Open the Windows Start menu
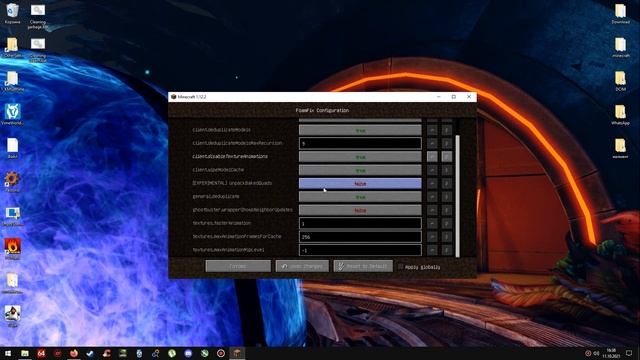Image resolution: width=640 pixels, height=360 pixels. click(x=8, y=353)
